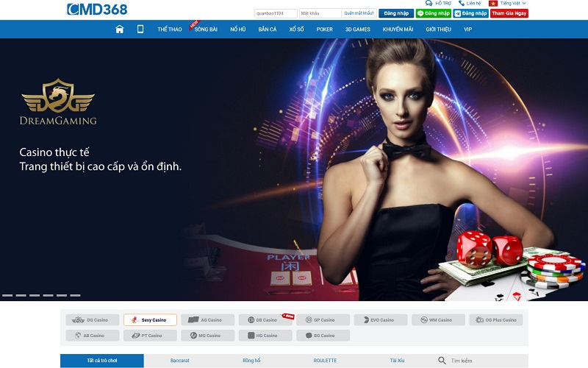The image size is (588, 368).
Task: Select the PT Casino provider
Action: [150, 336]
